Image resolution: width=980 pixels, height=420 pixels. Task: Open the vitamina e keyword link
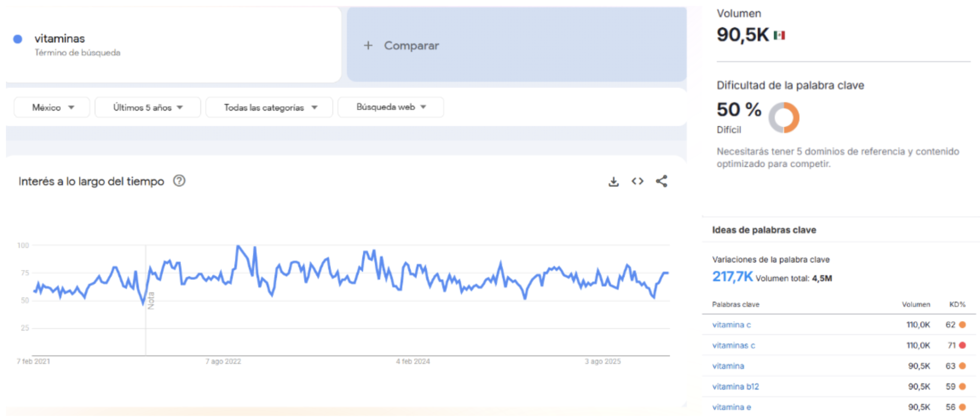[x=731, y=407]
